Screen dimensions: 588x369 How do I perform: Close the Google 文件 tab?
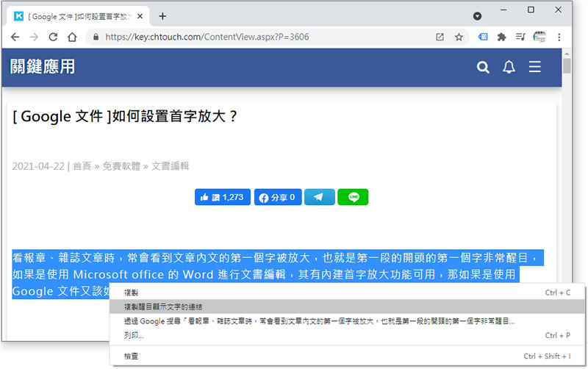coord(140,16)
